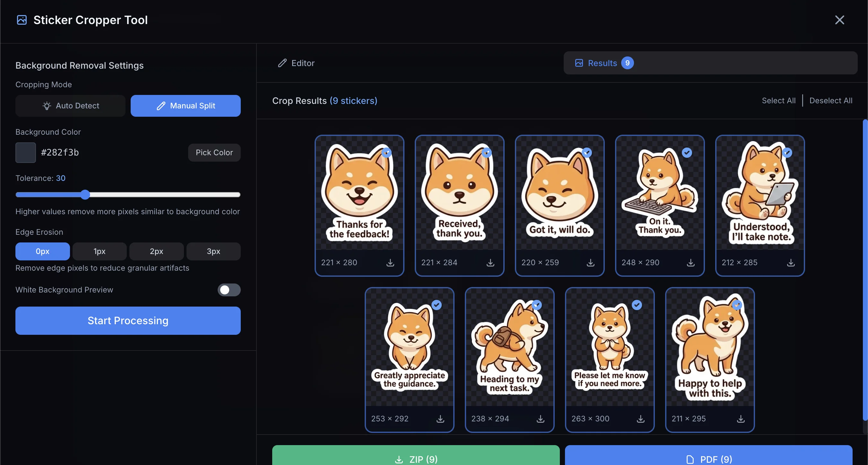
Task: Download the 263 × 300 sticker
Action: click(x=640, y=418)
